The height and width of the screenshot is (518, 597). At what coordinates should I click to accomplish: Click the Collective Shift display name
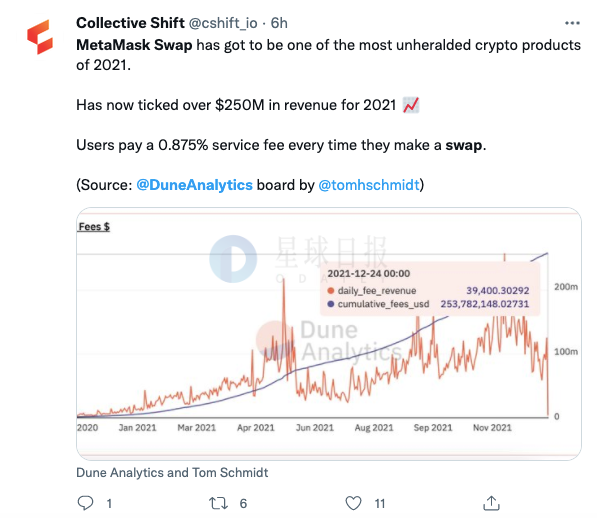(x=130, y=23)
